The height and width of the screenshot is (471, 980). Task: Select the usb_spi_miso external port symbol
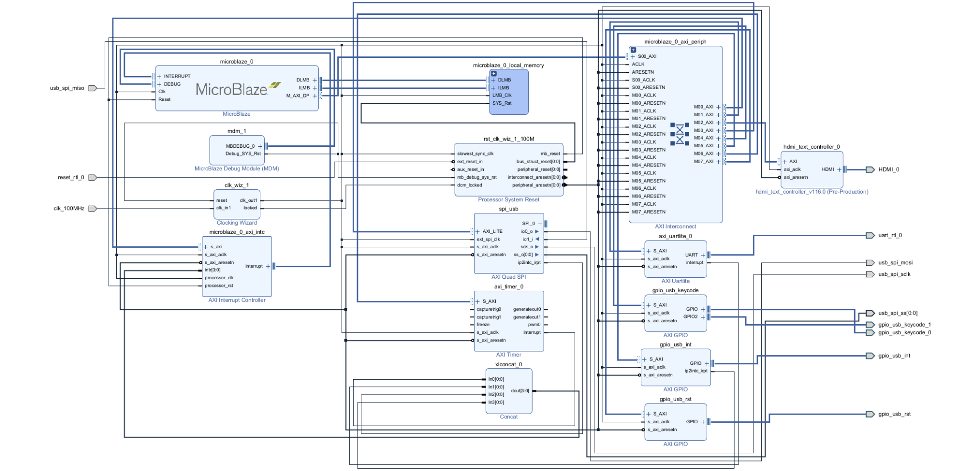point(93,88)
